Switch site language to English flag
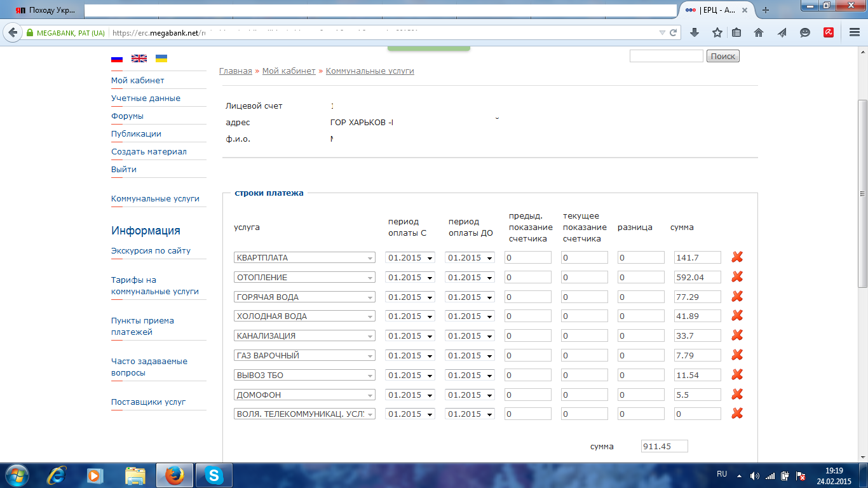The height and width of the screenshot is (488, 868). [139, 58]
